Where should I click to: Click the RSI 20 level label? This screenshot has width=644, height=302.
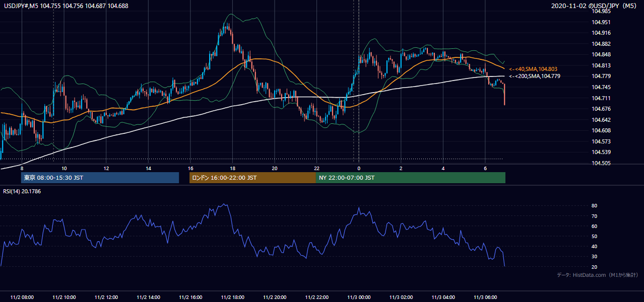pos(594,267)
